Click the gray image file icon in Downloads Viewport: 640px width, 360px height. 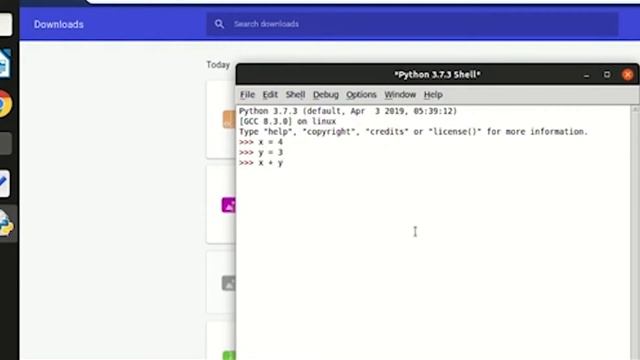(x=229, y=283)
